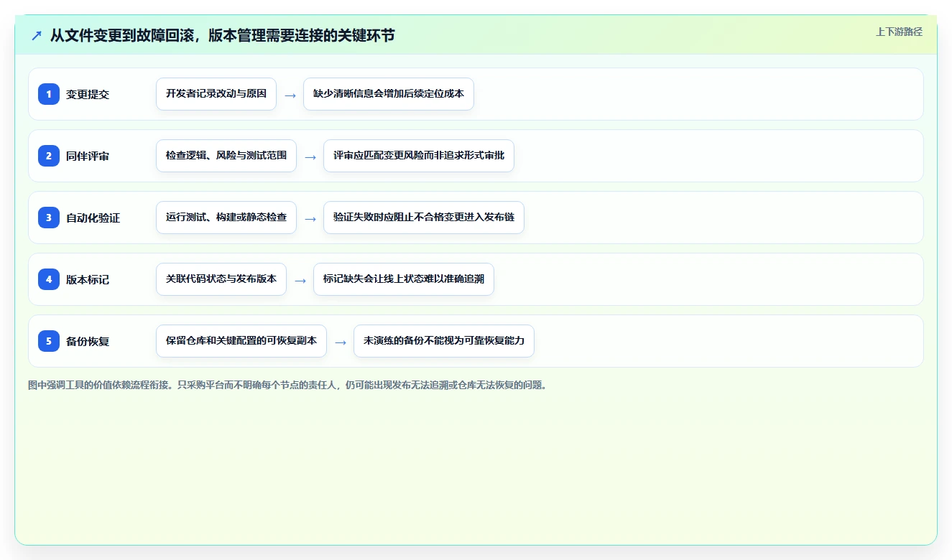Click the step 3 number badge
The height and width of the screenshot is (560, 952).
click(x=49, y=218)
